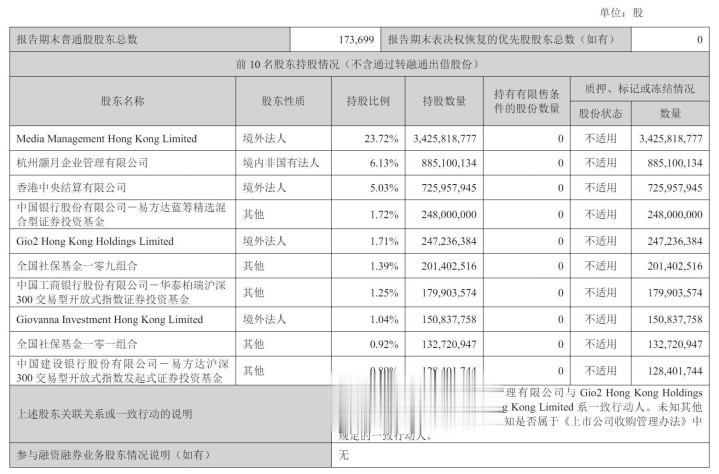
Task: Click the 香港中央结算有限公司 row name
Action: pos(71,187)
